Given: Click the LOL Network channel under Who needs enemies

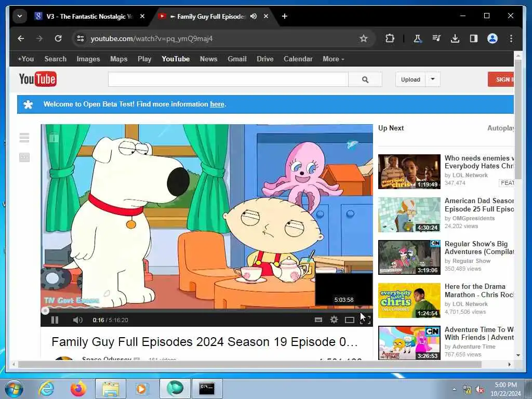Looking at the screenshot, I should 470,175.
